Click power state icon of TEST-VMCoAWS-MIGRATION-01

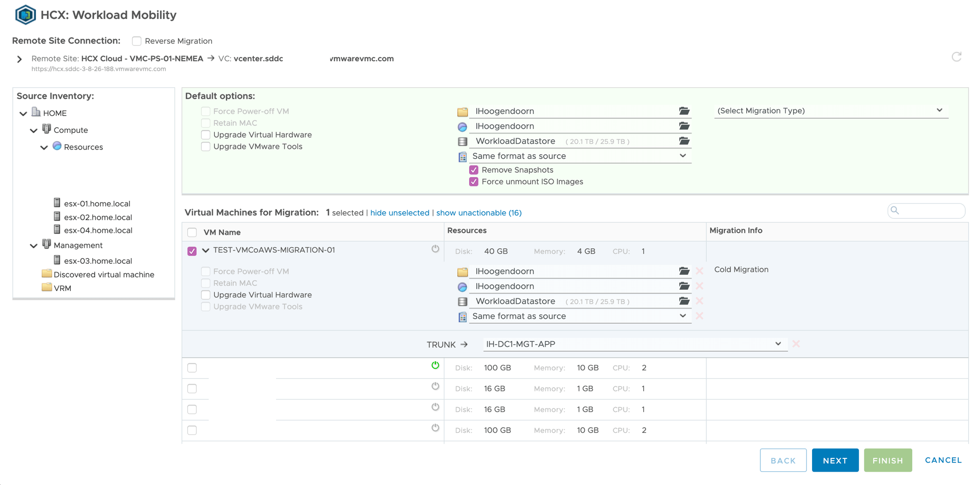point(435,249)
